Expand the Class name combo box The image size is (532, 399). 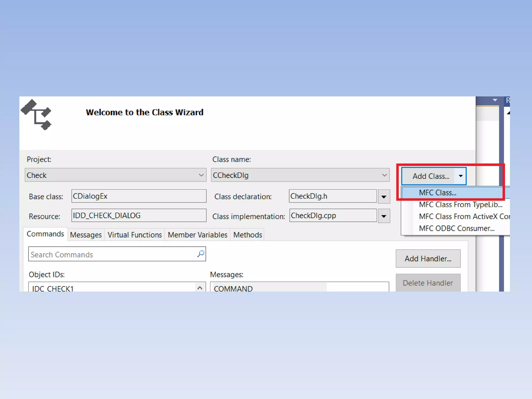point(384,175)
